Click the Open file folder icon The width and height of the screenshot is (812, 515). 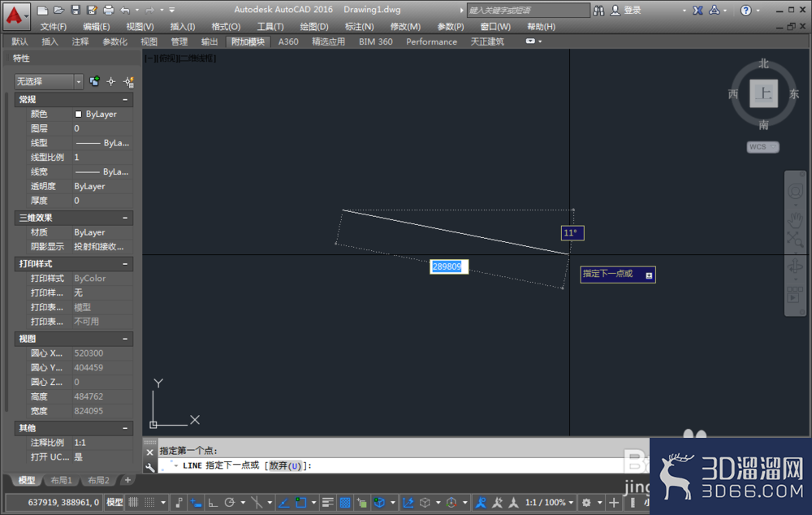[58, 10]
